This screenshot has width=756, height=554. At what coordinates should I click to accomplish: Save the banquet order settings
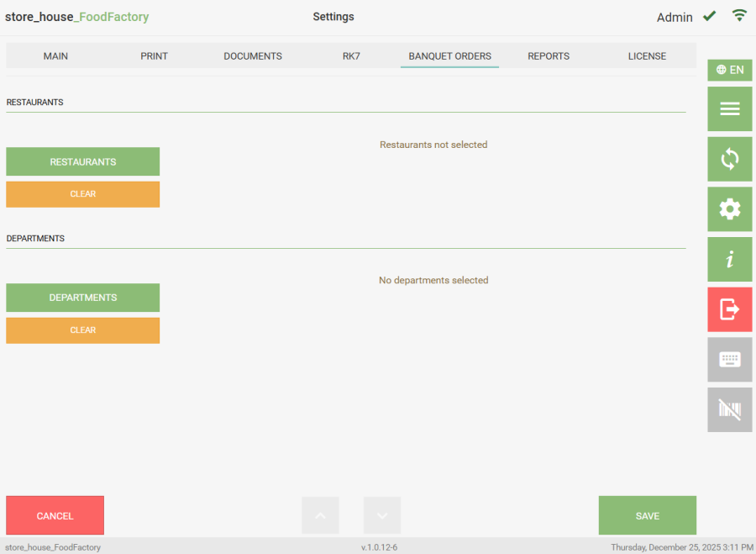click(647, 515)
